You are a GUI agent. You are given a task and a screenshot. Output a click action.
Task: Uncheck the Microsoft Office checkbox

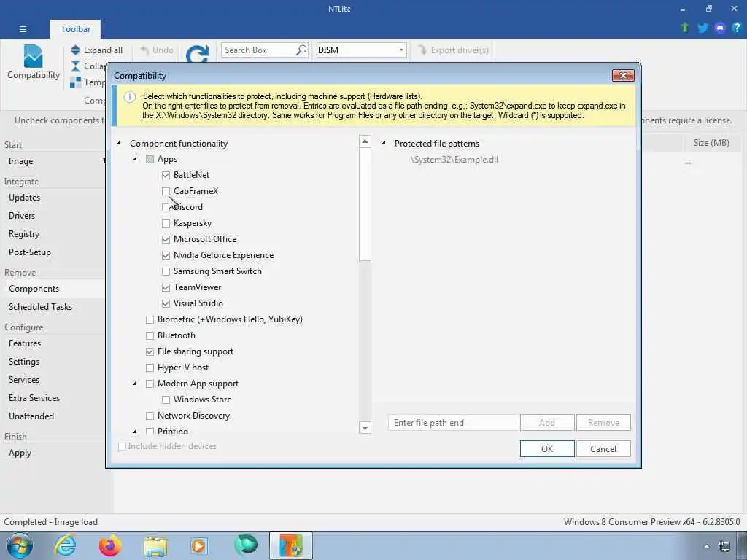tap(166, 239)
